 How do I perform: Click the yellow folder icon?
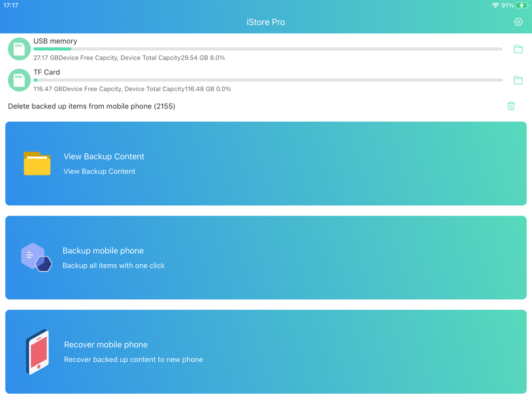coord(37,163)
